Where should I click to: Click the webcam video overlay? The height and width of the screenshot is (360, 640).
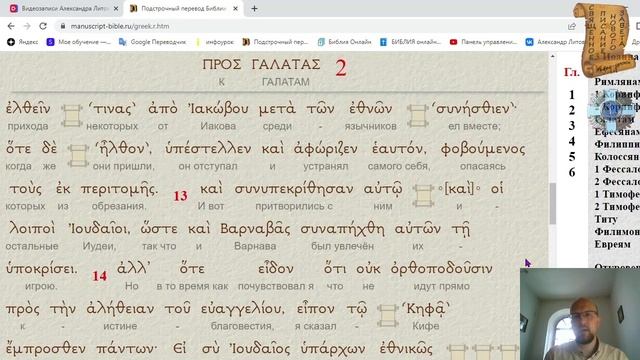coord(580,314)
